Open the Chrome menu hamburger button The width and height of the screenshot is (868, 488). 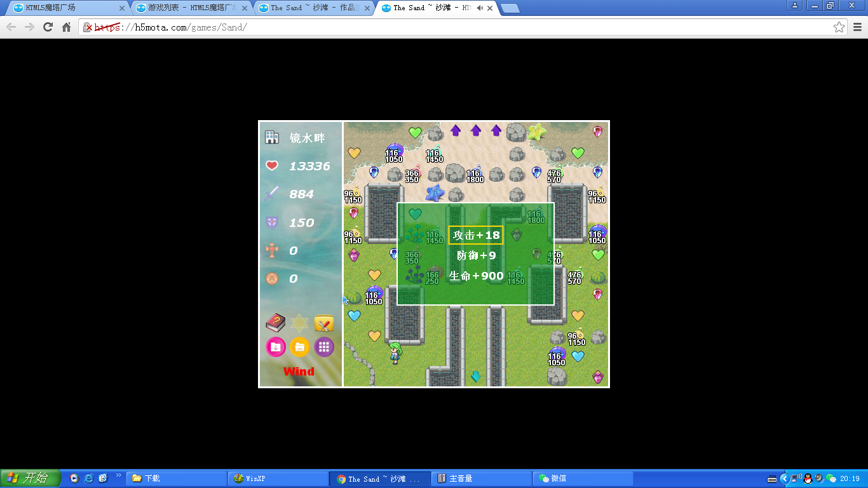857,27
